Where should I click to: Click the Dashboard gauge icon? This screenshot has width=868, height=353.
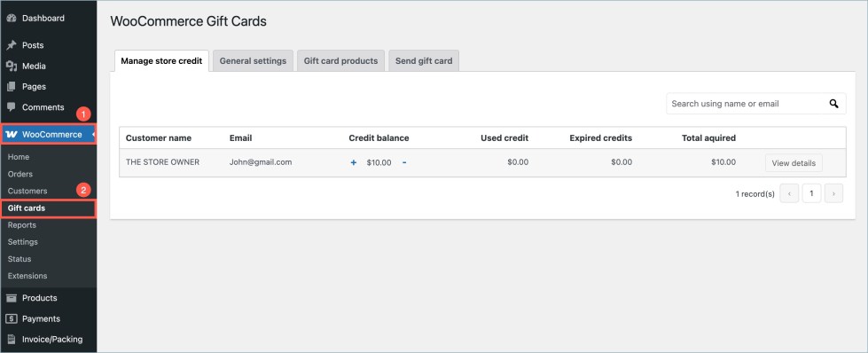[x=11, y=19]
